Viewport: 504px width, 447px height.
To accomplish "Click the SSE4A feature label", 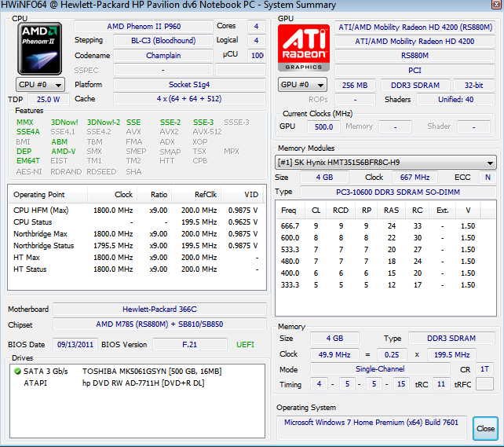I will point(28,132).
